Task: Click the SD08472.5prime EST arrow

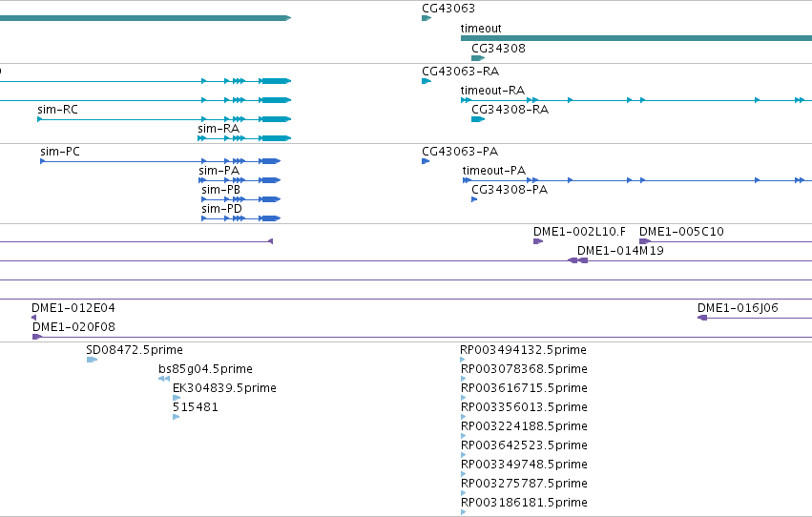Action: point(93,360)
